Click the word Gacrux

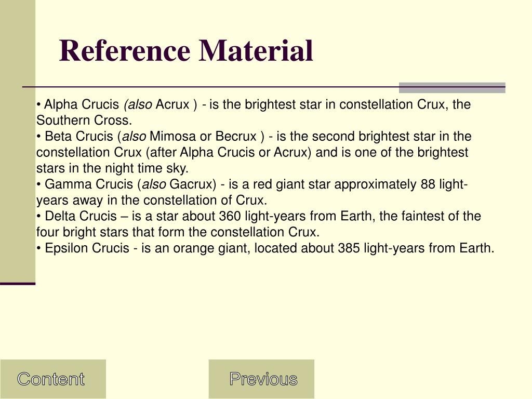pos(191,184)
